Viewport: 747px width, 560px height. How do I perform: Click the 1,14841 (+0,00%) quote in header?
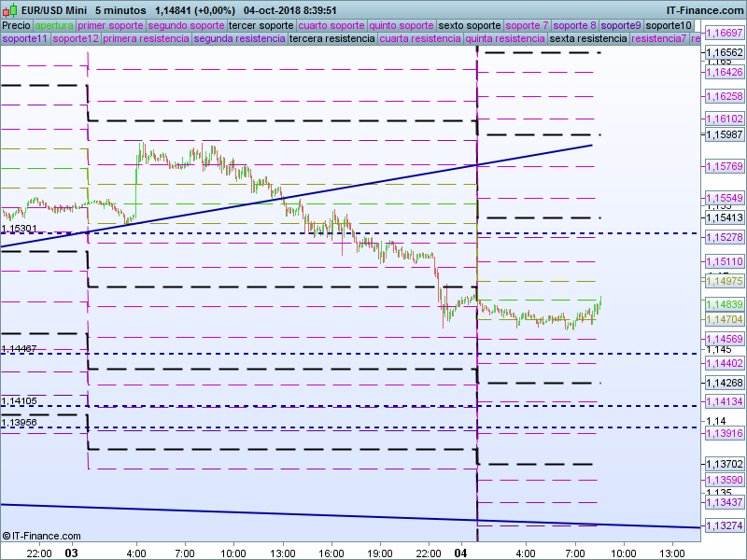[x=194, y=10]
